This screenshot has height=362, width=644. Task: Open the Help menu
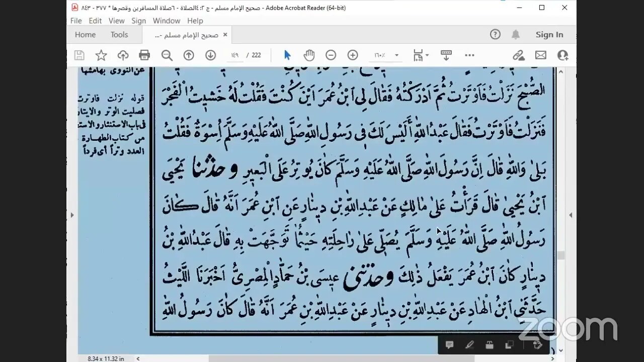click(195, 21)
